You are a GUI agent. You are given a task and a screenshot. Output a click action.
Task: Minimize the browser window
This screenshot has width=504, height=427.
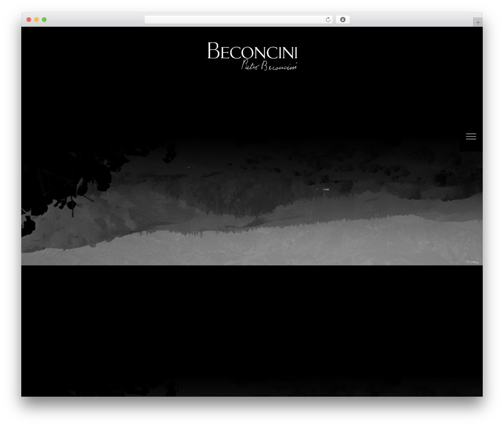(37, 20)
